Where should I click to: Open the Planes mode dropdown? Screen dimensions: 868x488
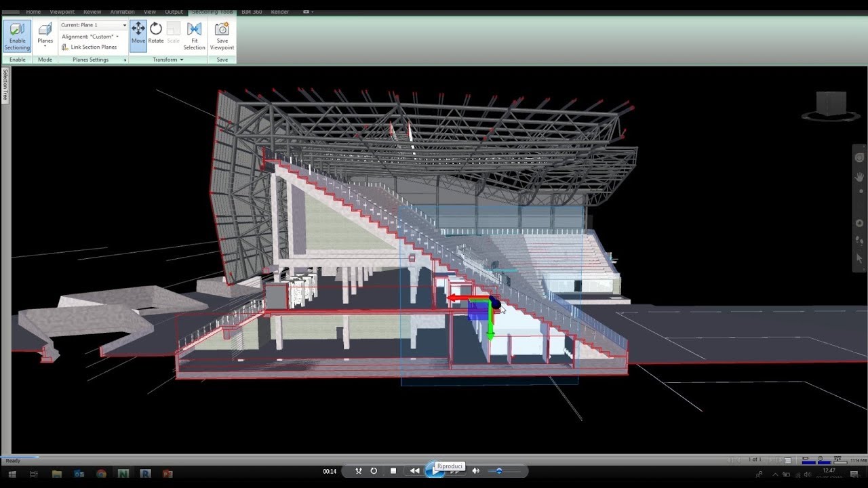click(45, 36)
